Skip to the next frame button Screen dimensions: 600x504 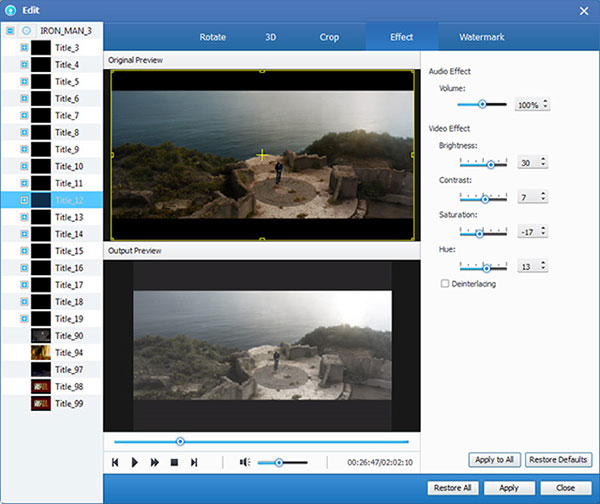point(194,462)
